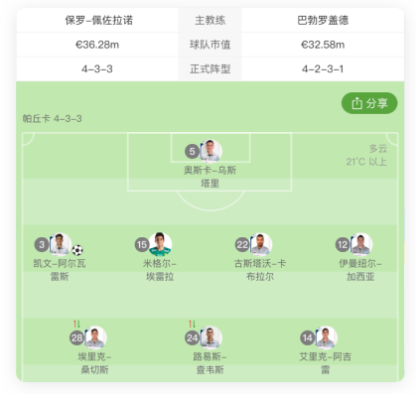The height and width of the screenshot is (394, 416).
Task: Click the 帕丘卡 4-3-3 formation label
Action: (52, 119)
